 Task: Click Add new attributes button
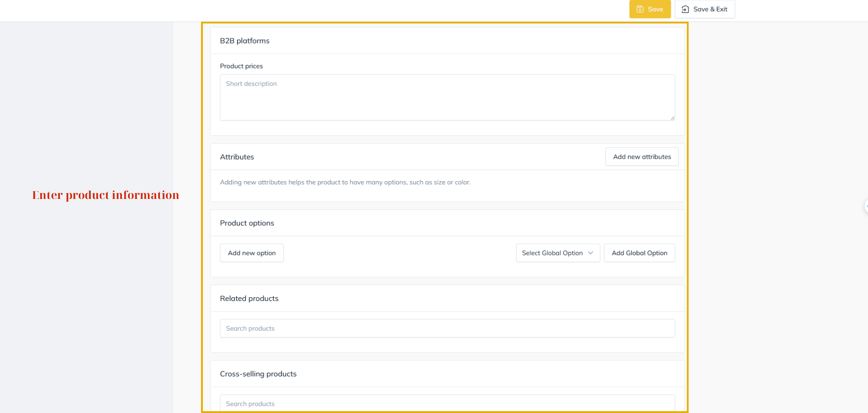(642, 157)
